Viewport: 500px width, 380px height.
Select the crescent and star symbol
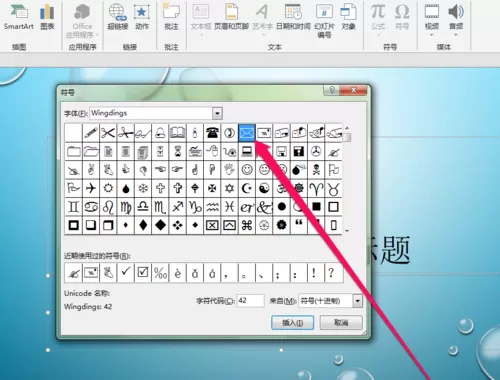click(x=247, y=188)
